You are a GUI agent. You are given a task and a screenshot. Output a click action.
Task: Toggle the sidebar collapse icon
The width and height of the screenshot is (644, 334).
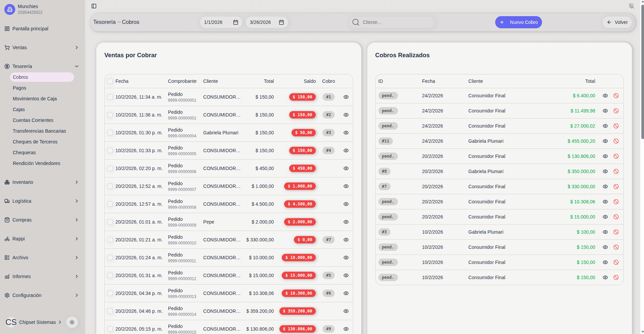tap(94, 6)
